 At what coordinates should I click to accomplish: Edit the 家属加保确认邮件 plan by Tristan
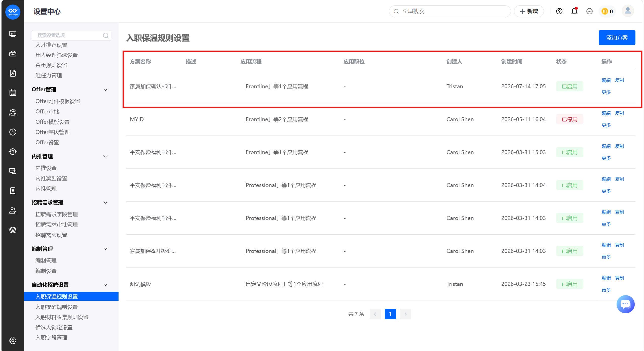coord(606,80)
